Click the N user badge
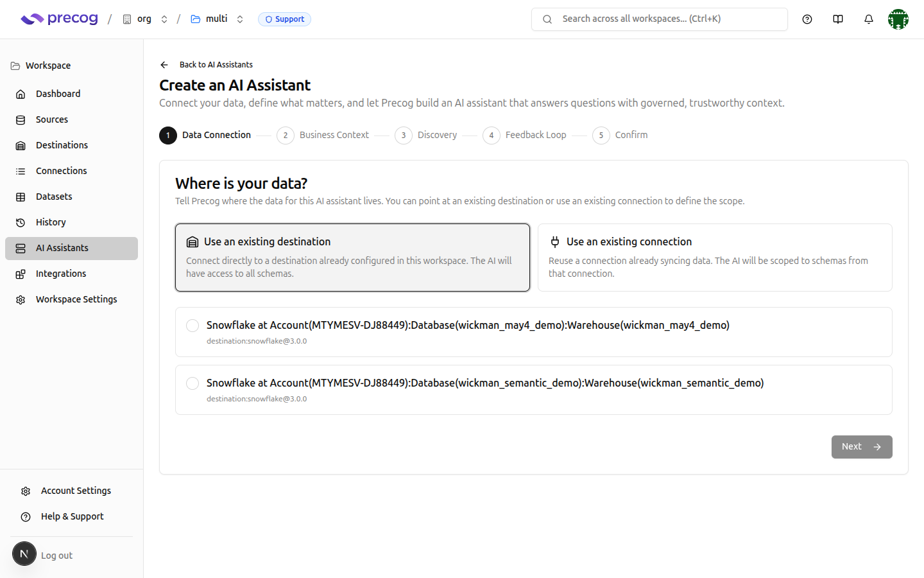This screenshot has width=924, height=578. coord(24,554)
